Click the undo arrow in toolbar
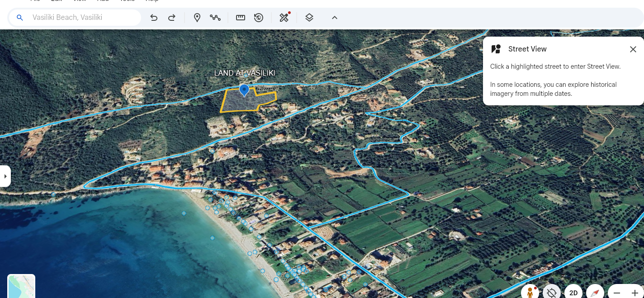The width and height of the screenshot is (644, 298). [x=154, y=18]
